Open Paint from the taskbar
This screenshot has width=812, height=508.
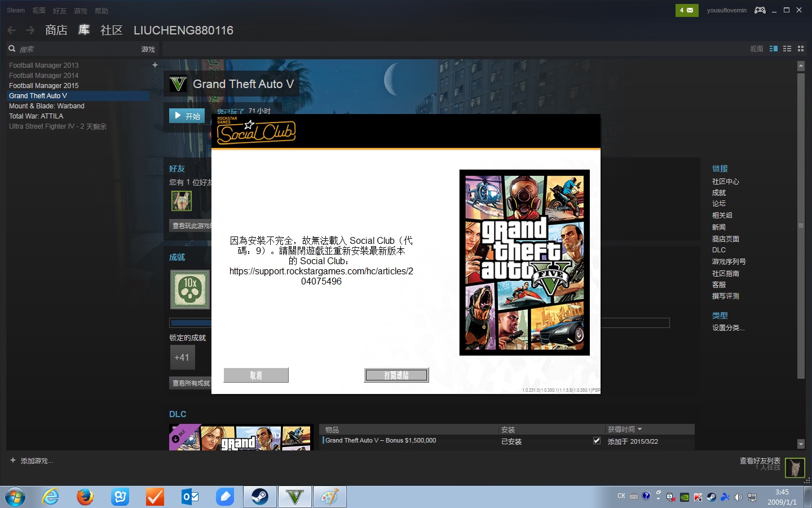point(329,497)
